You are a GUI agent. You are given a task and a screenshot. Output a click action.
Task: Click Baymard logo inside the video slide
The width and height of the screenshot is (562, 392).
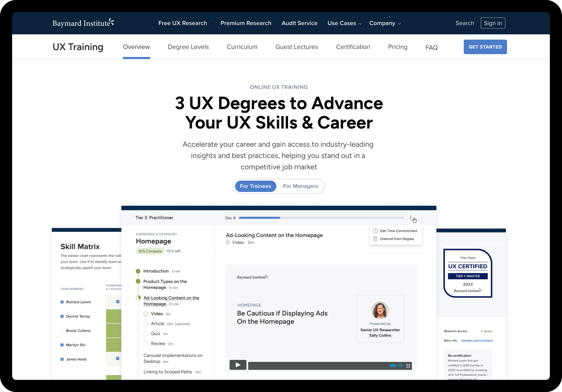252,277
